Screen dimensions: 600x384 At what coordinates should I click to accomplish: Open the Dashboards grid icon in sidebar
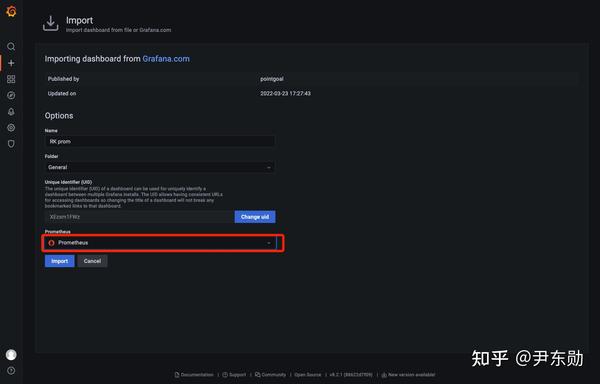pos(11,79)
